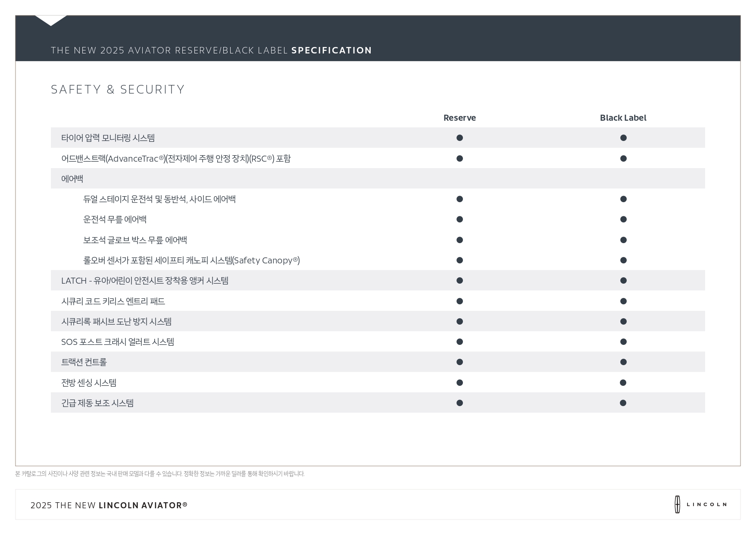The image size is (756, 535).
Task: Click 시큐리 코드 키리스 엔트리 패드 label
Action: 113,301
